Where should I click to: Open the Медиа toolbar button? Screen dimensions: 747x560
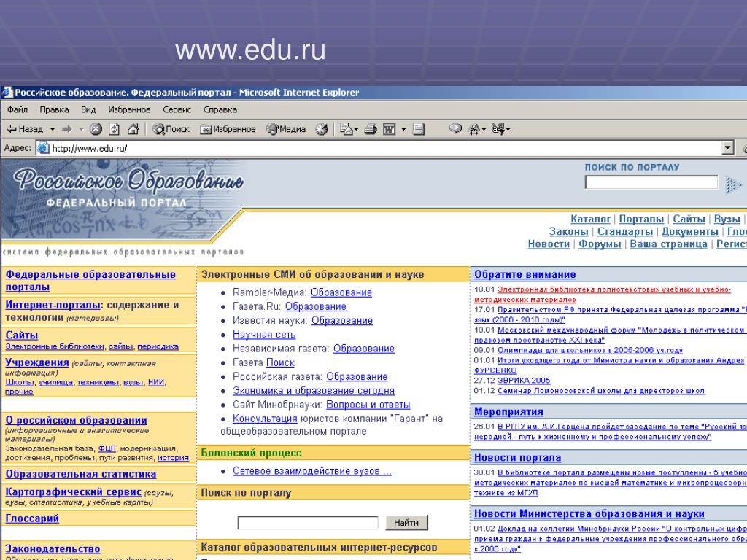(x=286, y=129)
